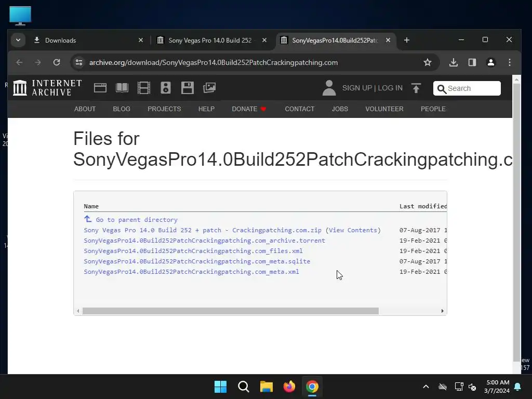Image resolution: width=532 pixels, height=399 pixels.
Task: Click the address bar URL
Action: [214, 62]
